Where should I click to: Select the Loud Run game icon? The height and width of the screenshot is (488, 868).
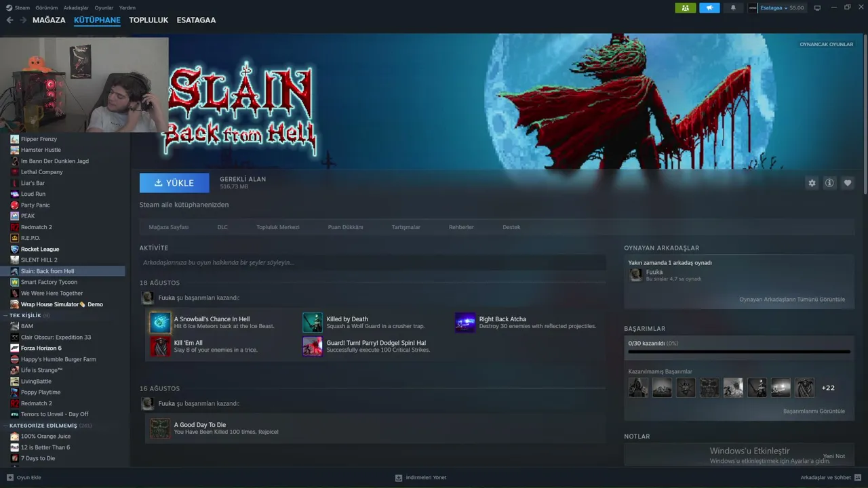click(x=15, y=194)
